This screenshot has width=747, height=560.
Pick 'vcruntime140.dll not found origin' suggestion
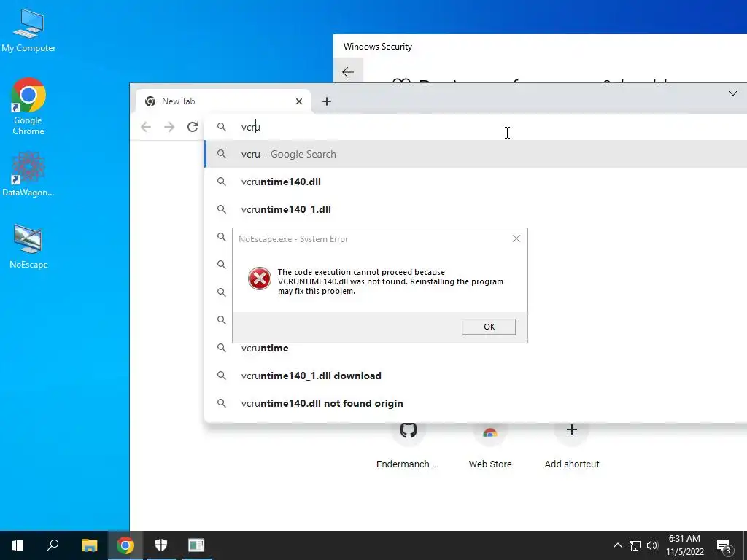click(x=476, y=403)
